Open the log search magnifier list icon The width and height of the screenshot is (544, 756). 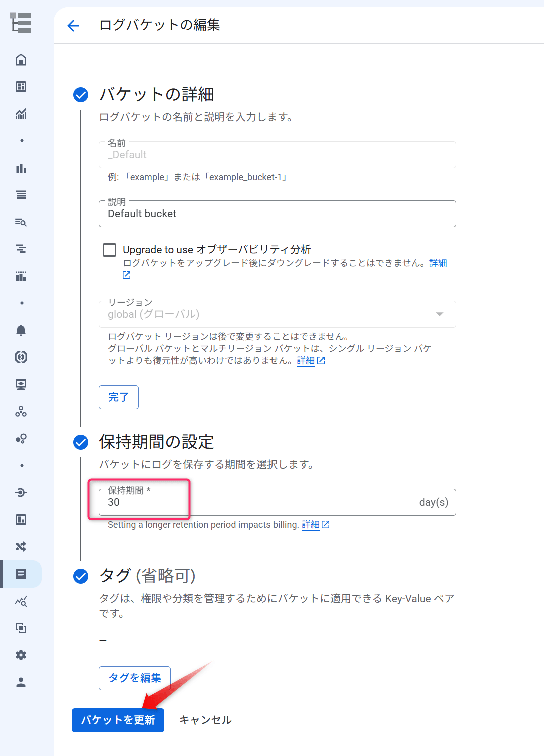point(21,222)
